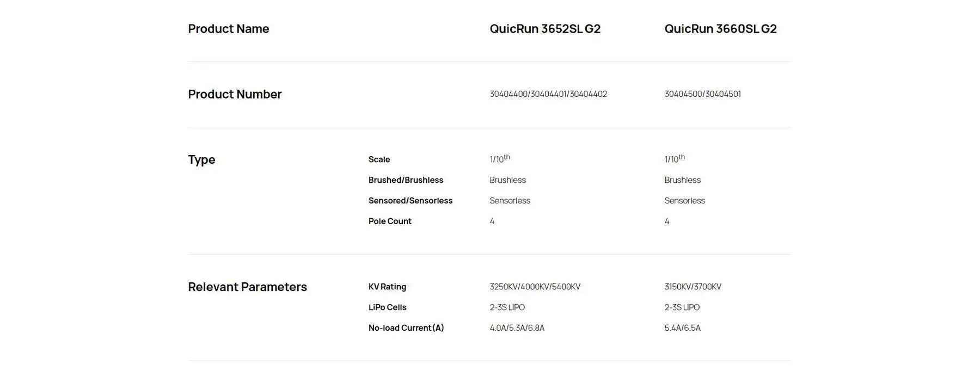The height and width of the screenshot is (371, 980).
Task: Click the KV Rating row label
Action: (x=387, y=287)
